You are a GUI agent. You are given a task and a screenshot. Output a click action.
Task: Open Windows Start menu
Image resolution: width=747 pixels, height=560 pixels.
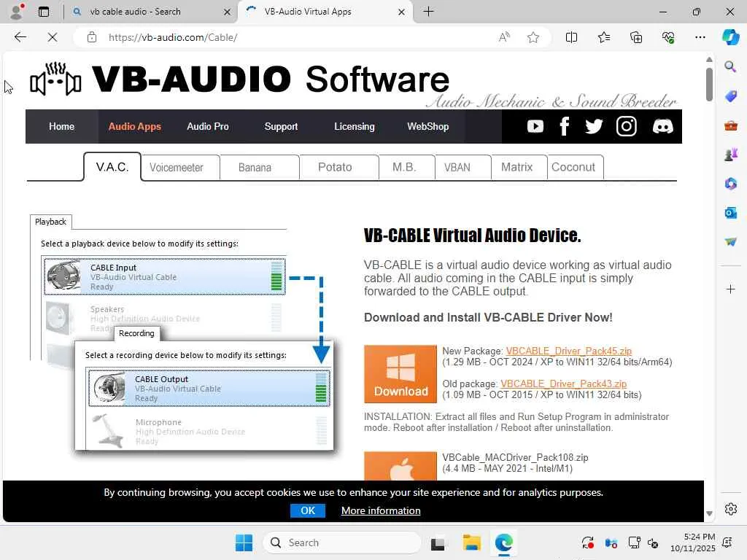click(244, 542)
